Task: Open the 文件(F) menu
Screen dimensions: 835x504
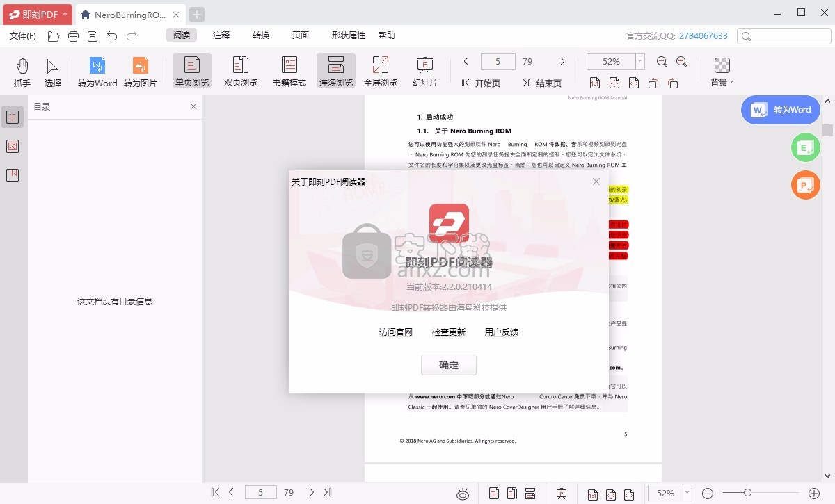Action: point(23,35)
